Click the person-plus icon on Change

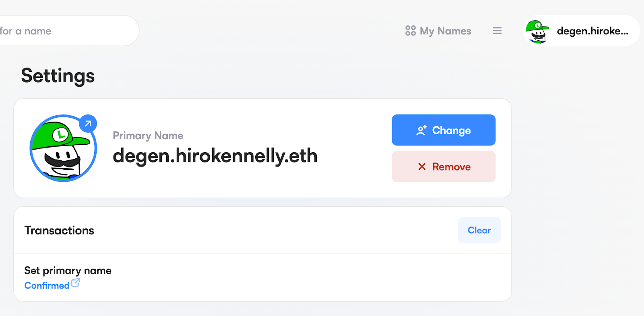421,130
